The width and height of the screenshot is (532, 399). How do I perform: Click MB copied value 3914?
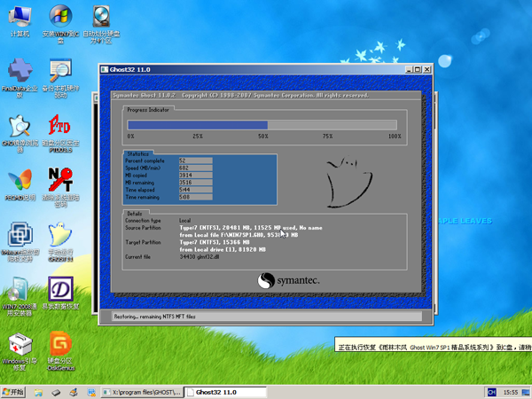(196, 175)
